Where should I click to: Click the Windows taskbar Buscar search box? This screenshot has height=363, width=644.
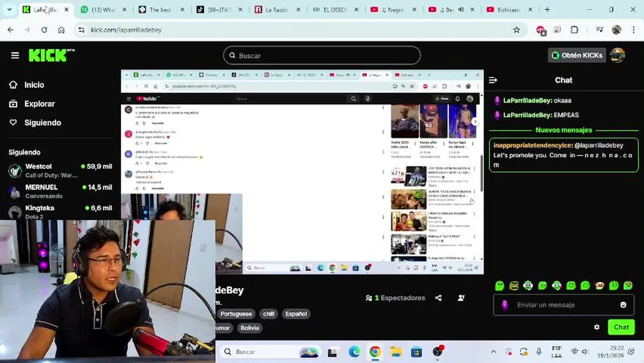tap(271, 352)
